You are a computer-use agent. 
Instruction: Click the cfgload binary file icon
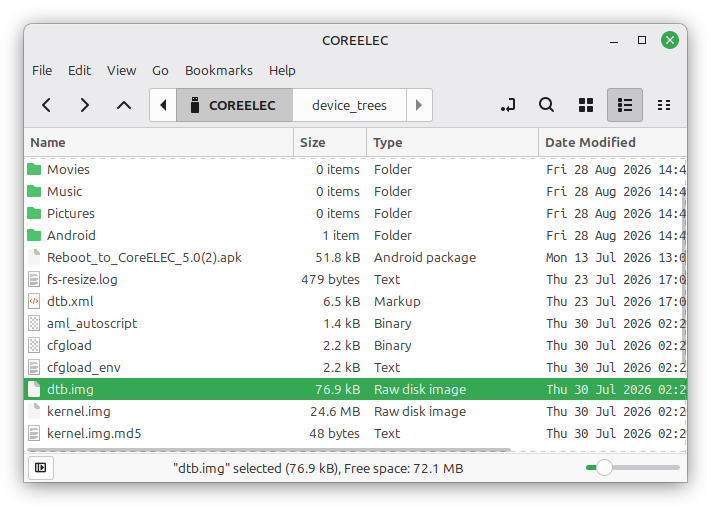pyautogui.click(x=34, y=345)
